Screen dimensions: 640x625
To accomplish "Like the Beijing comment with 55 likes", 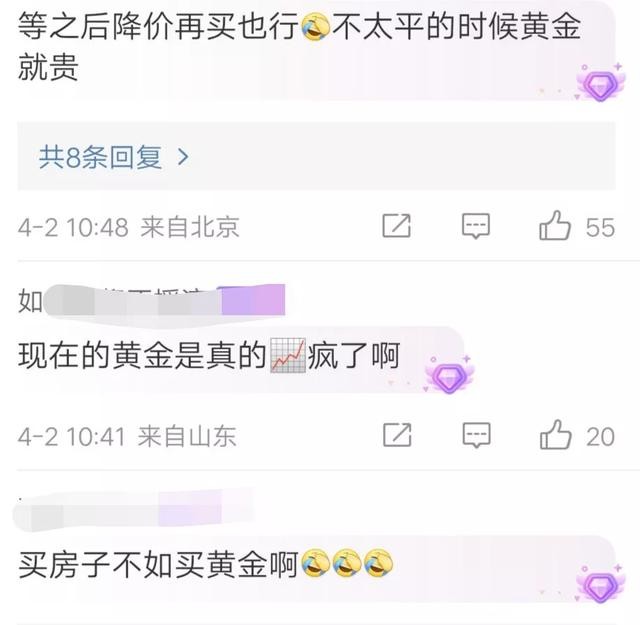I will 555,226.
